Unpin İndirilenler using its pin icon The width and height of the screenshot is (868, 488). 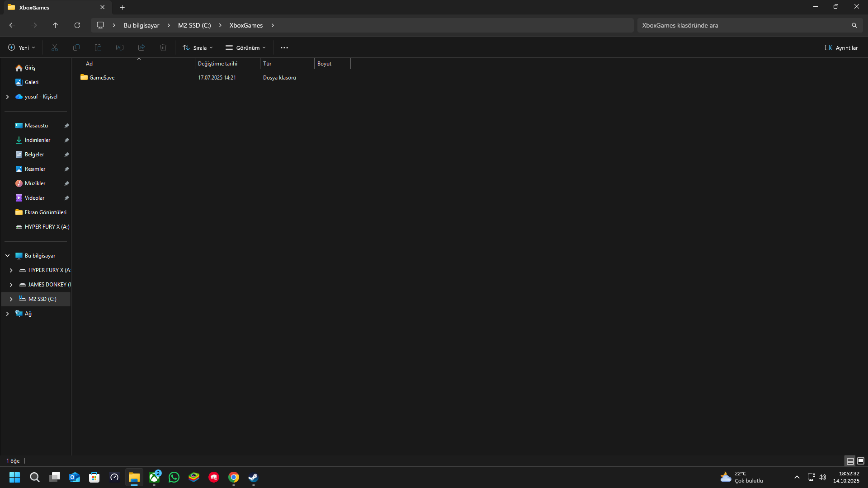(x=66, y=140)
